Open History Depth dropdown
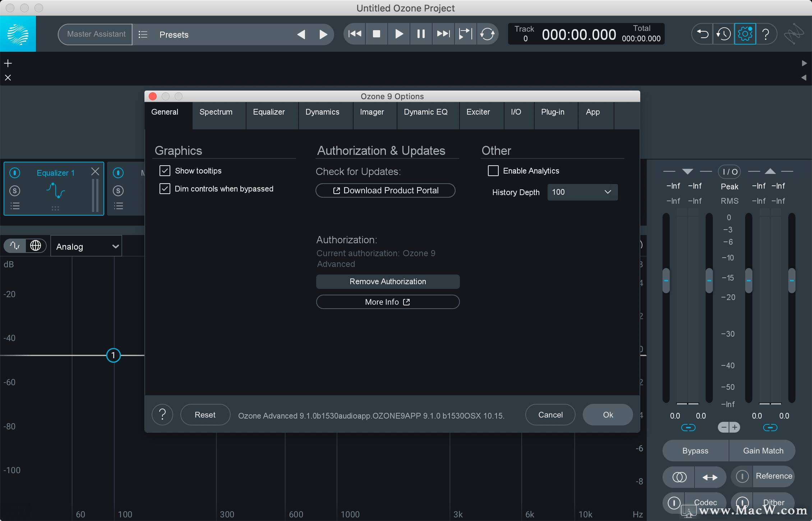 [x=582, y=192]
